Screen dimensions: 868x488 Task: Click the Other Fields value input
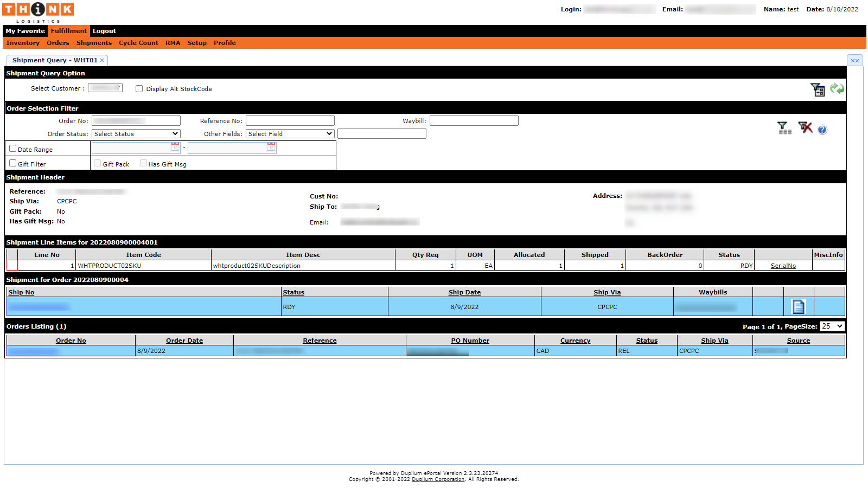click(382, 134)
